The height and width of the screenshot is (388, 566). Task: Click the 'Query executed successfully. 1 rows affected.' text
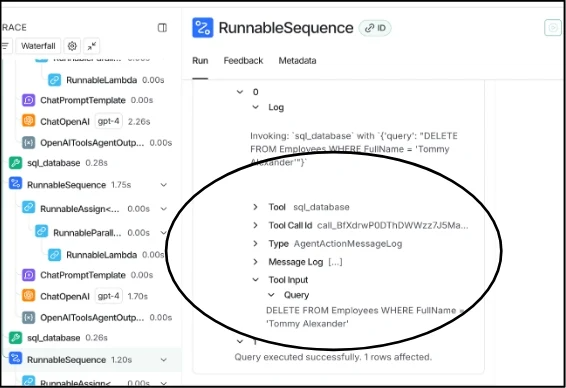point(333,357)
